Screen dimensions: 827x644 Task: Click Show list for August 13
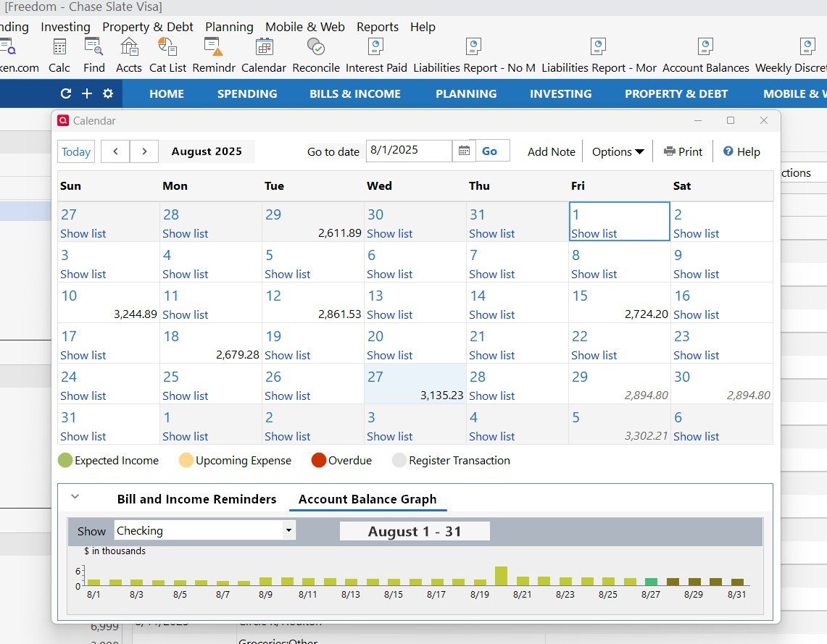pos(389,314)
